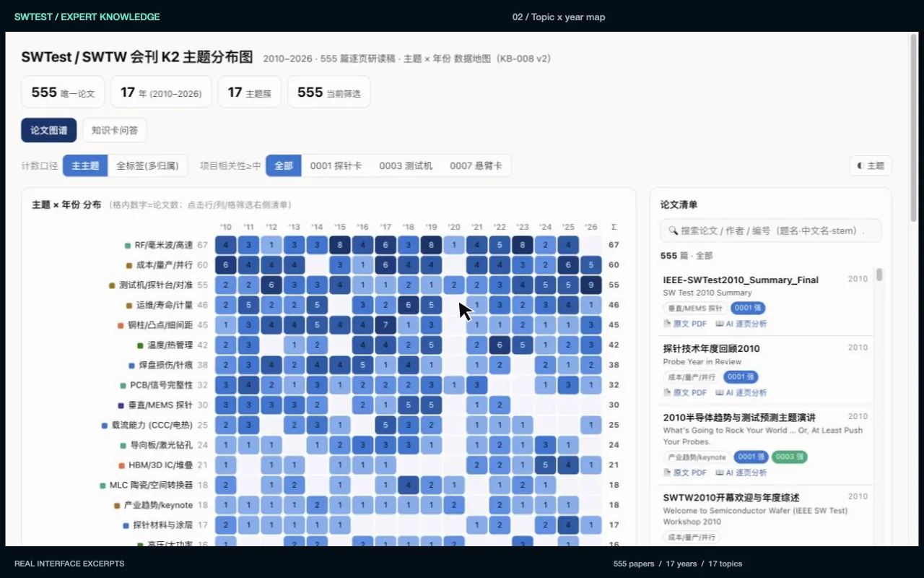Click the green 0003 强 tag

tap(790, 457)
